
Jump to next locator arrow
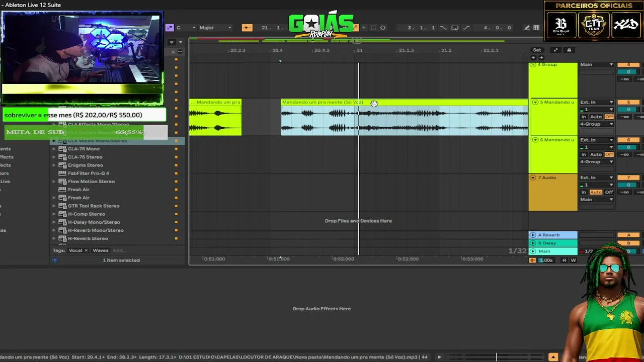pyautogui.click(x=541, y=57)
